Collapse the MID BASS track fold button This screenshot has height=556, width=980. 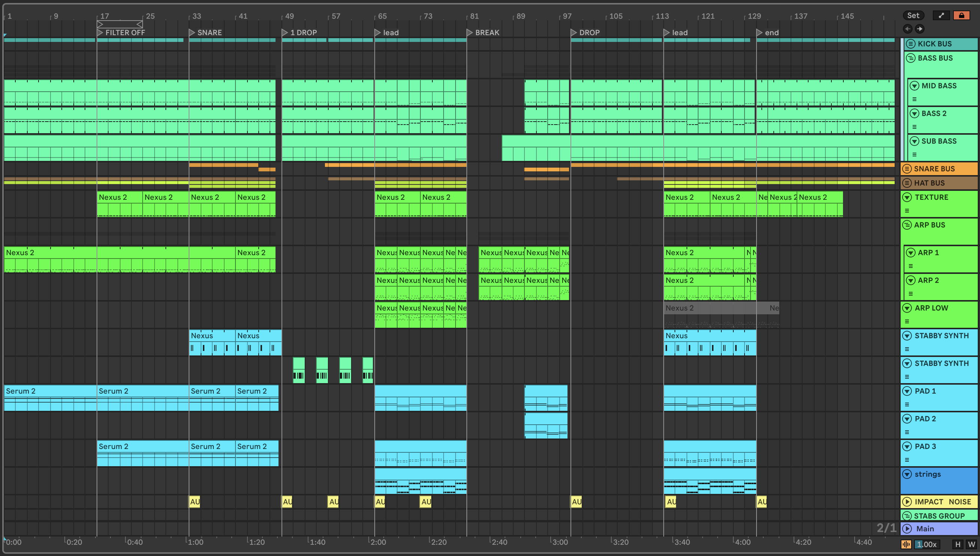pyautogui.click(x=914, y=86)
